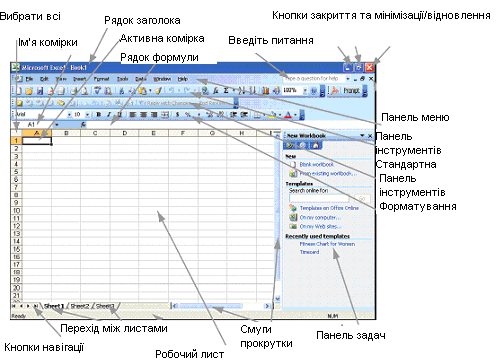Click the Print icon in Standard toolbar
Viewport: 497px width, 363px height.
[x=74, y=91]
